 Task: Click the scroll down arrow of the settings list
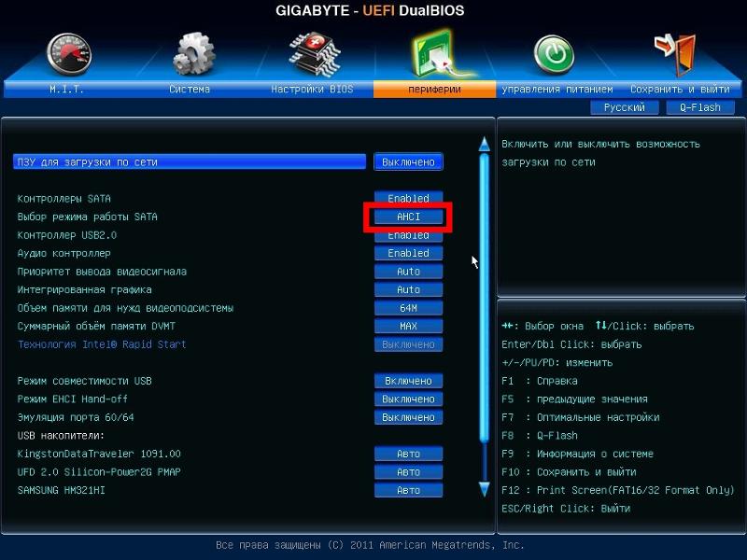(x=484, y=489)
